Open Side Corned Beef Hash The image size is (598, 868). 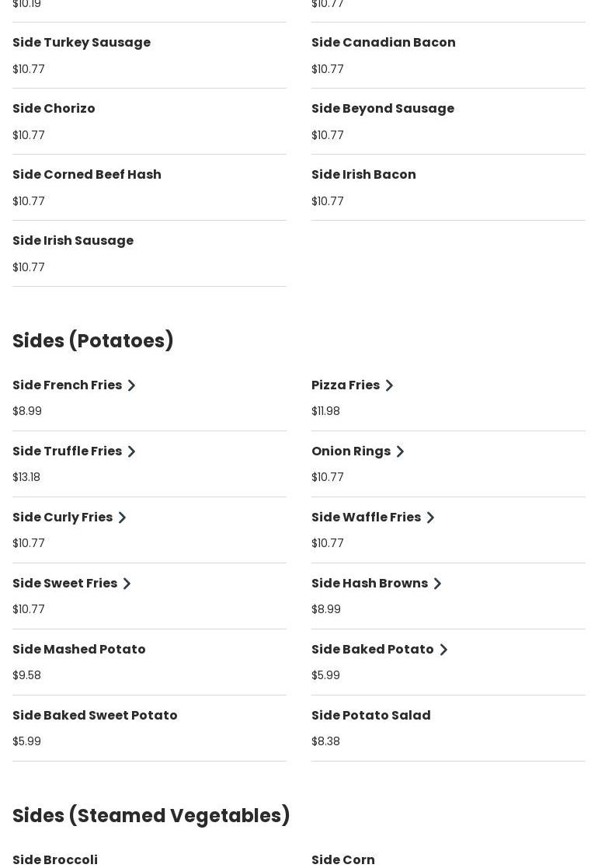point(87,175)
